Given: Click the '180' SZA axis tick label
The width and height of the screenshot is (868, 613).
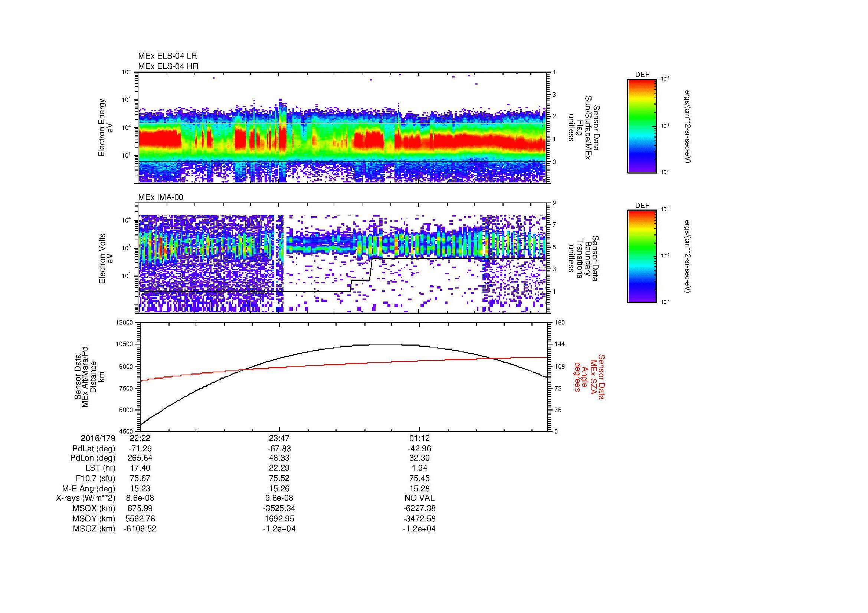Looking at the screenshot, I should pos(559,323).
